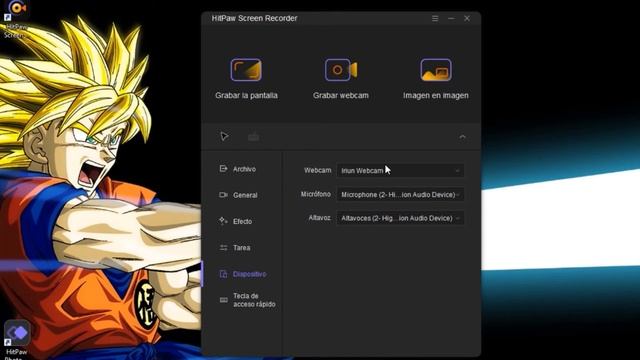This screenshot has width=640, height=360.
Task: Open the HitPaw hamburger menu
Action: (435, 18)
